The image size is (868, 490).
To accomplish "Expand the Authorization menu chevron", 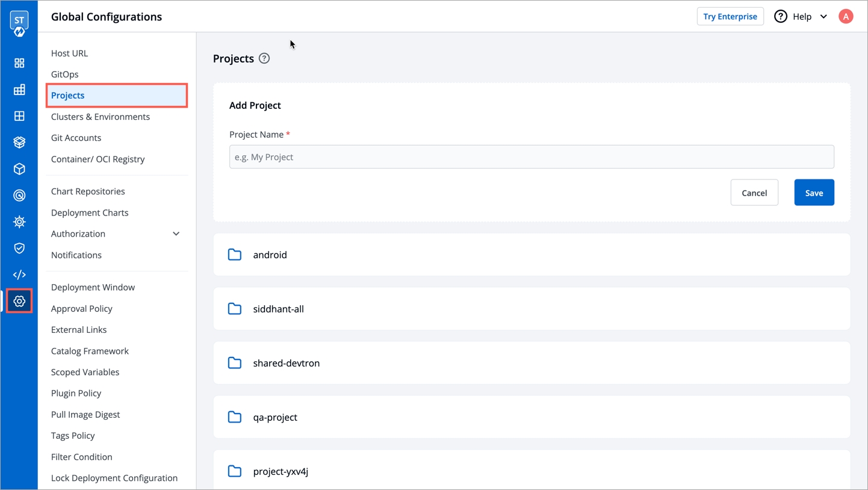I will (x=176, y=234).
